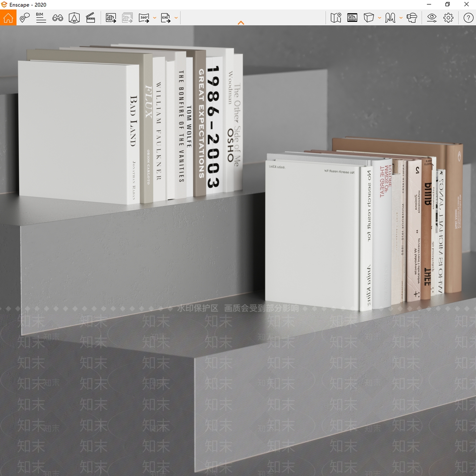Open the binoculars view icon
This screenshot has width=476, height=476.
pyautogui.click(x=57, y=18)
